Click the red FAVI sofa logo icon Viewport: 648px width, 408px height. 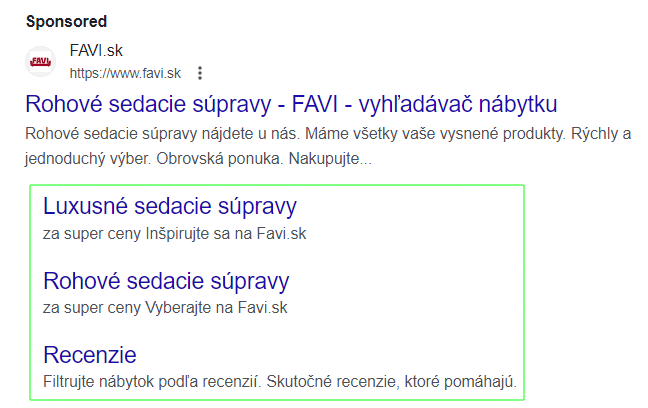tap(40, 62)
